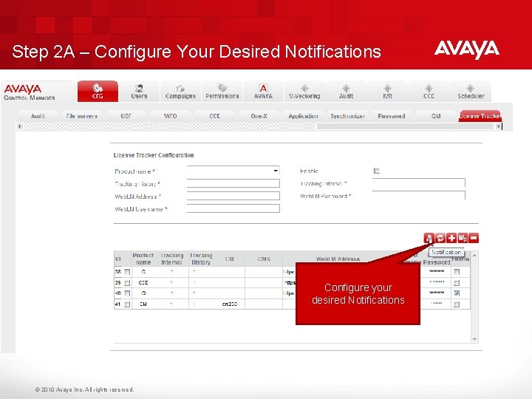Switch to the WFO sub-tab
The height and width of the screenshot is (399, 532).
(171, 116)
